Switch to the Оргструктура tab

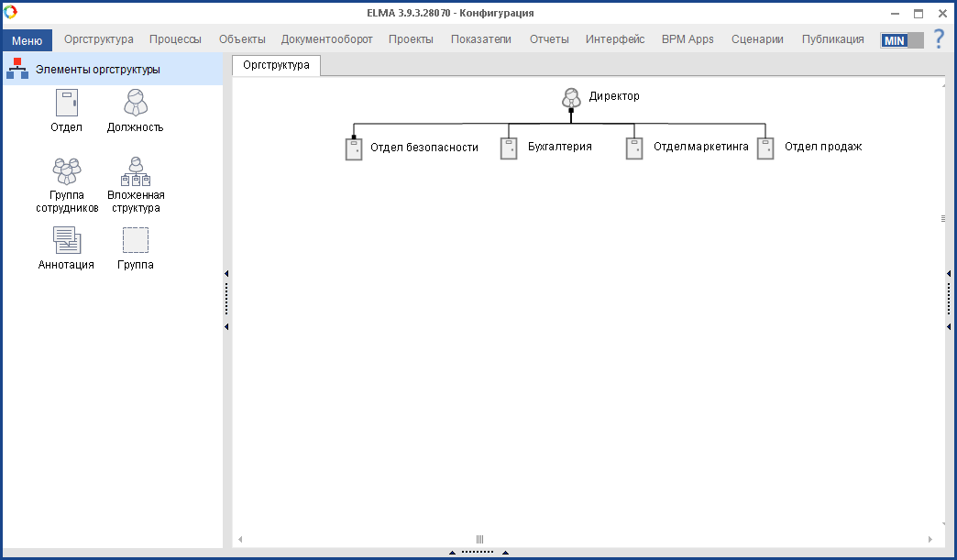point(277,65)
